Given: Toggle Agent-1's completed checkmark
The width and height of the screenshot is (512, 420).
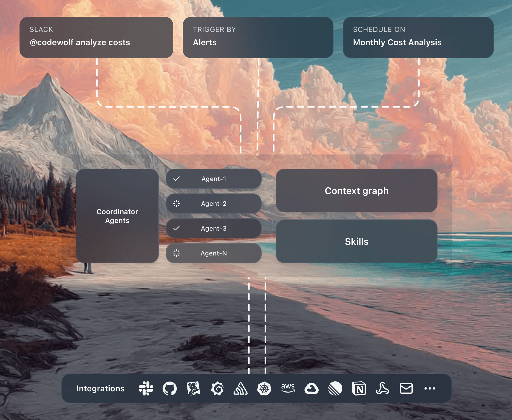Looking at the screenshot, I should coord(177,178).
